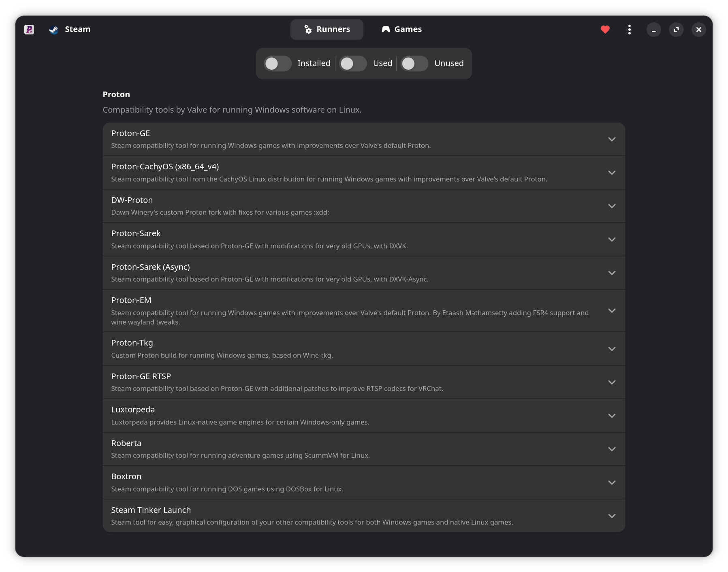Viewport: 728px width, 572px height.
Task: Click the Wine-tkg description text
Action: click(222, 355)
